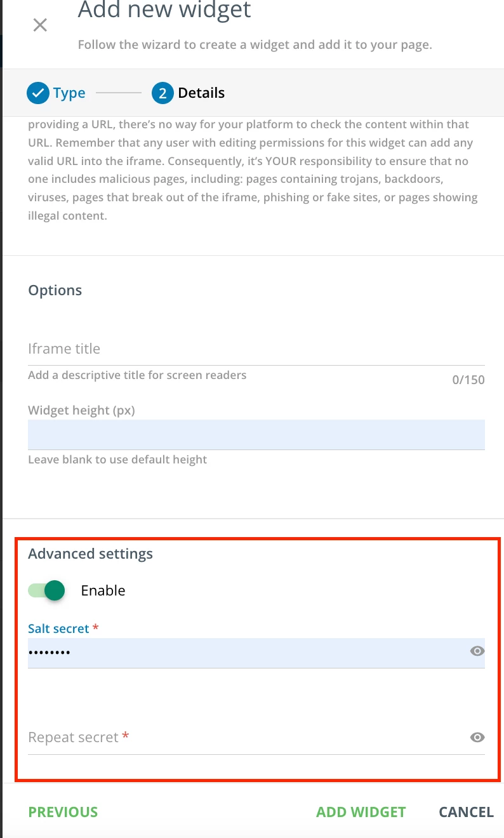Show the Salt secret value via eye icon

tap(477, 651)
